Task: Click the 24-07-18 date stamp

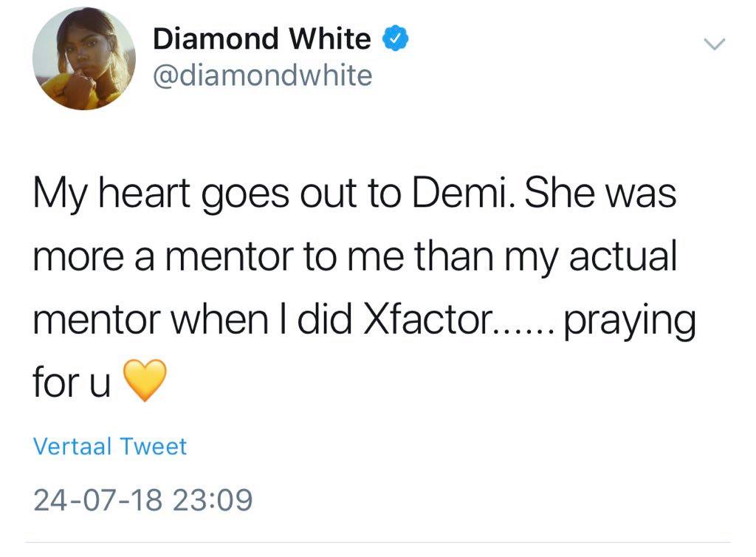Action: [x=97, y=501]
